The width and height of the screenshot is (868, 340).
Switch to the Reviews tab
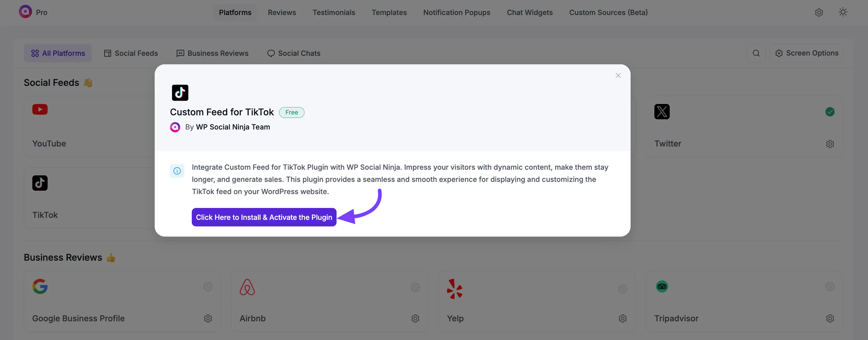pos(282,12)
